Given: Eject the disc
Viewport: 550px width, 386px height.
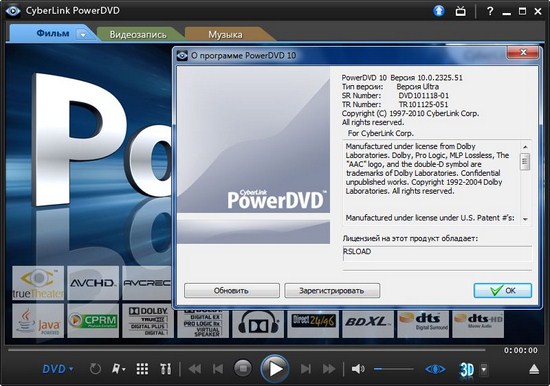Looking at the screenshot, I should 534,369.
